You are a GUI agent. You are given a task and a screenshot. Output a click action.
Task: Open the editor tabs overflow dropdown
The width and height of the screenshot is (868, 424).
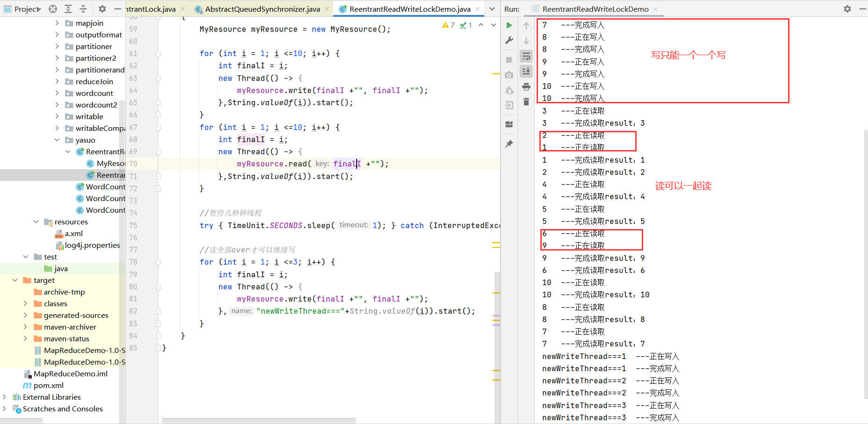[492, 9]
